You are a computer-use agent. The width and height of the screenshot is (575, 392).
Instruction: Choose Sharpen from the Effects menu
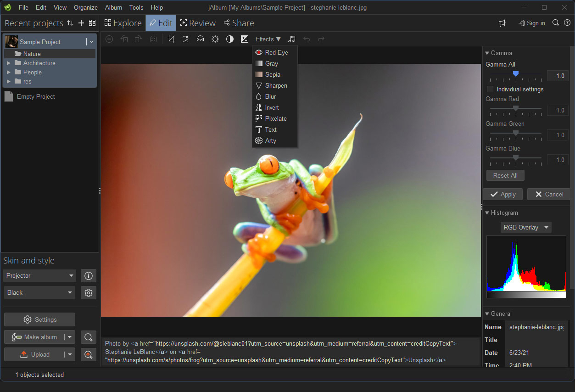click(275, 85)
